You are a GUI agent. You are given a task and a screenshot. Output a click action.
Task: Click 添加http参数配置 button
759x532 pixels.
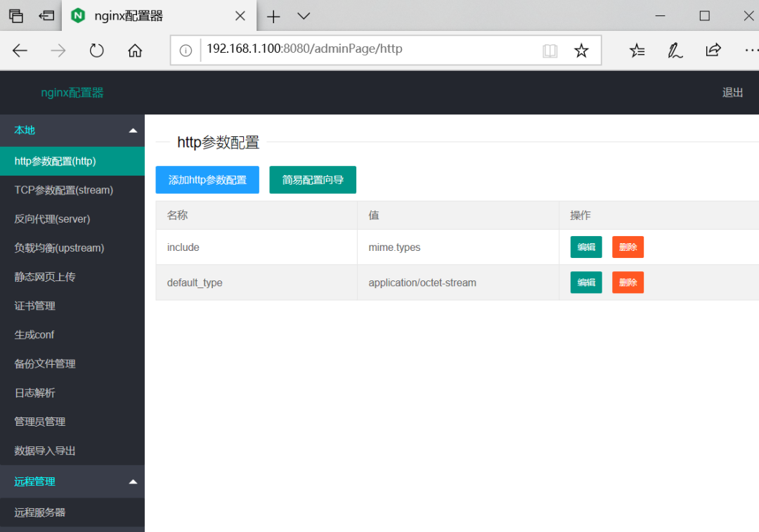tap(207, 180)
